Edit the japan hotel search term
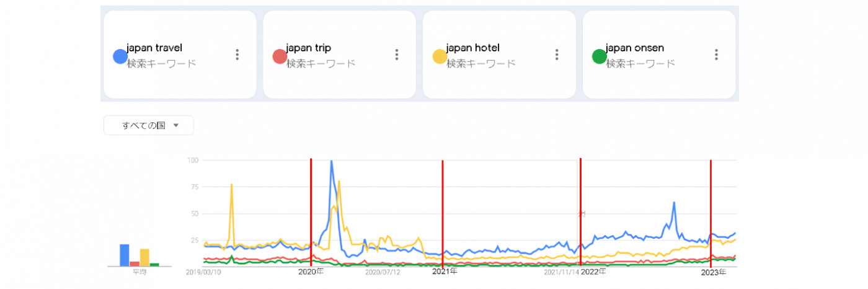The image size is (868, 289). coord(472,48)
